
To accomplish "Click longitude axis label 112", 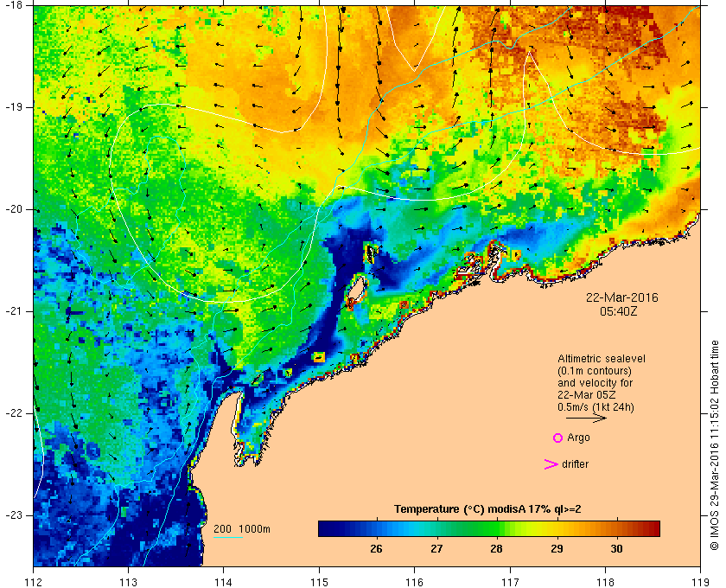I will point(34,582).
